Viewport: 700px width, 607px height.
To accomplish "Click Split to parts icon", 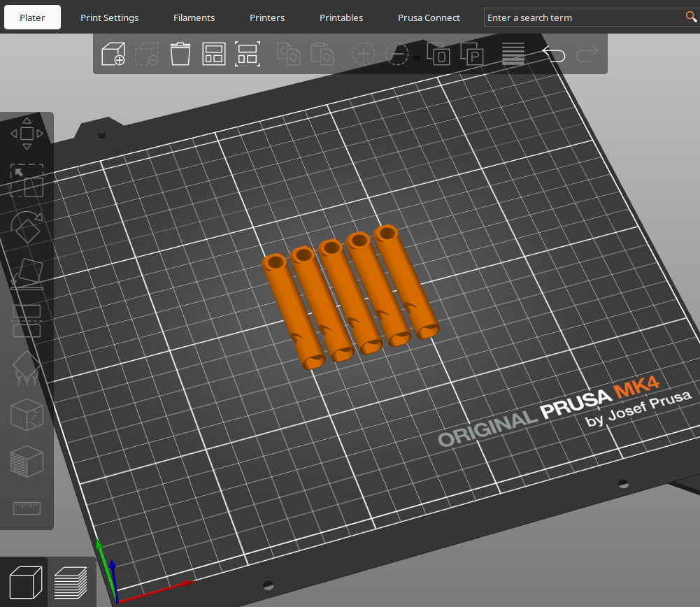I will (472, 55).
